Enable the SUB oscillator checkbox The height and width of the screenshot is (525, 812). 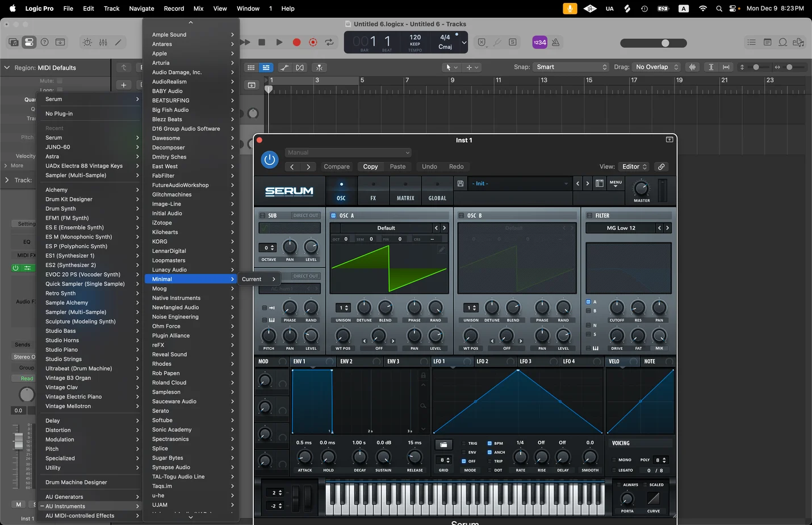[x=262, y=215]
